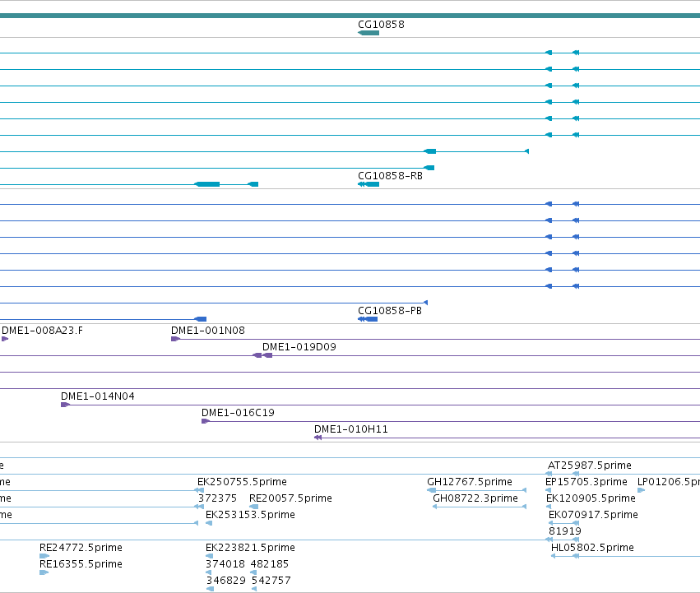This screenshot has height=593, width=700.
Task: Click the RE16355.5prime EST label
Action: [81, 565]
